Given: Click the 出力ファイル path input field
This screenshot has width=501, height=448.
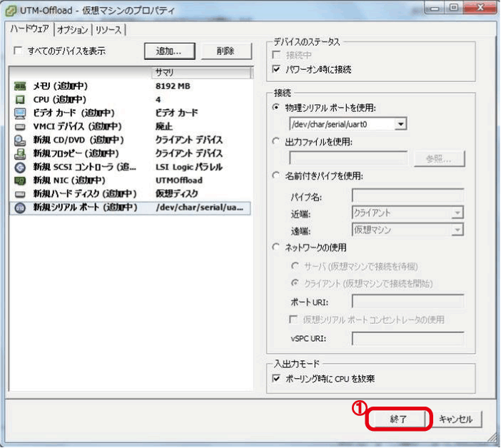Looking at the screenshot, I should (x=348, y=158).
